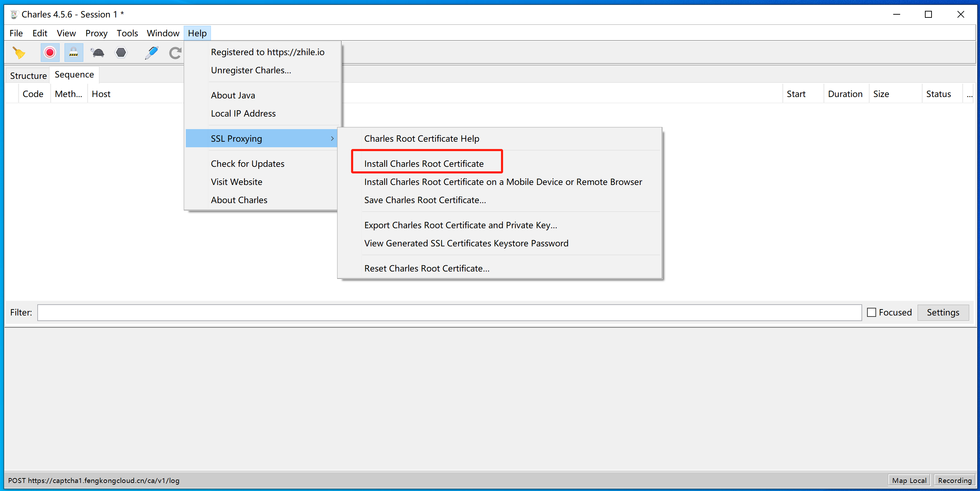
Task: Choose Save Charles Root Certificate...
Action: pyautogui.click(x=425, y=200)
